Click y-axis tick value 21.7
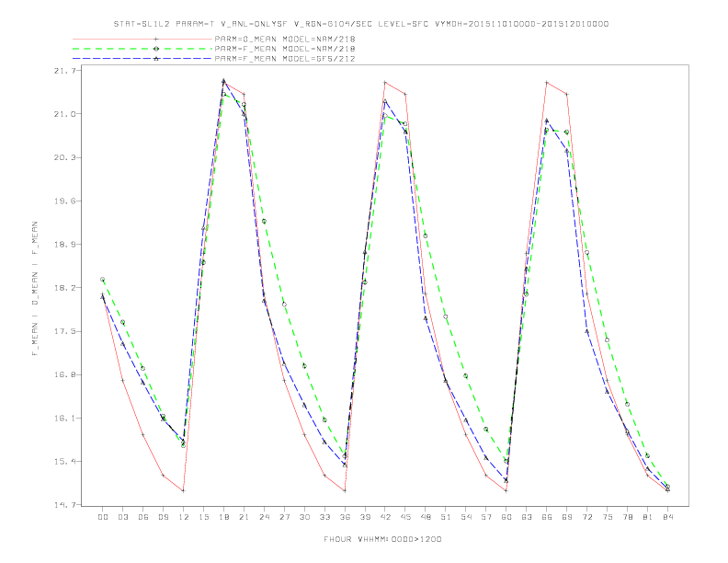Screen dimensions: 728x563 pos(64,71)
